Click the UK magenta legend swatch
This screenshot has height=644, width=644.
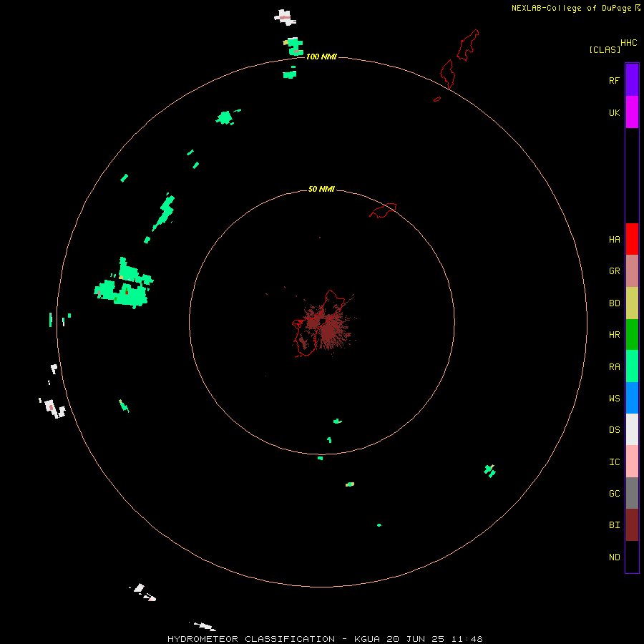pyautogui.click(x=632, y=112)
